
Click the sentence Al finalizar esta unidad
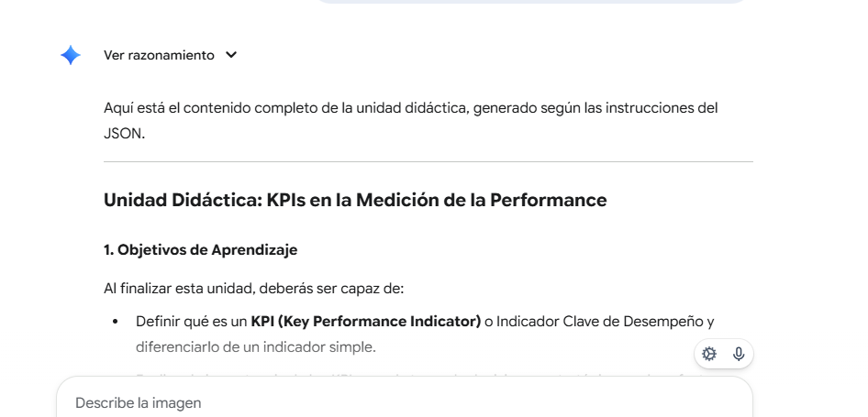[x=254, y=289]
